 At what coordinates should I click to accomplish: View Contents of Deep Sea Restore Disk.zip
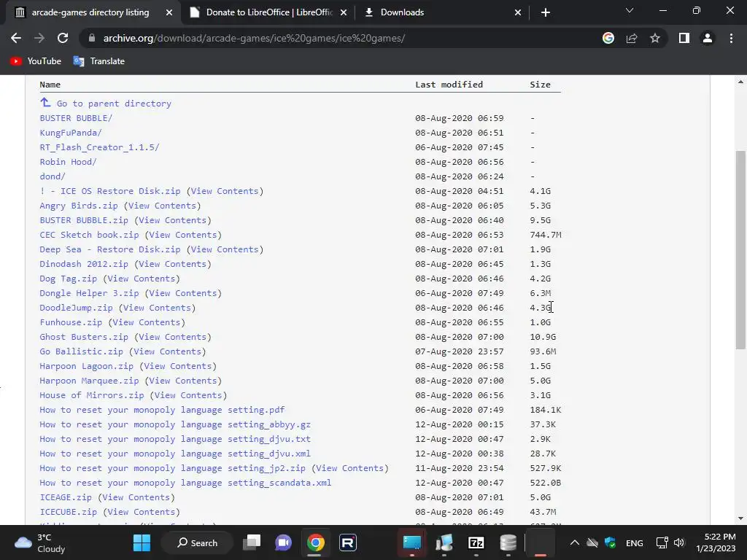click(225, 249)
